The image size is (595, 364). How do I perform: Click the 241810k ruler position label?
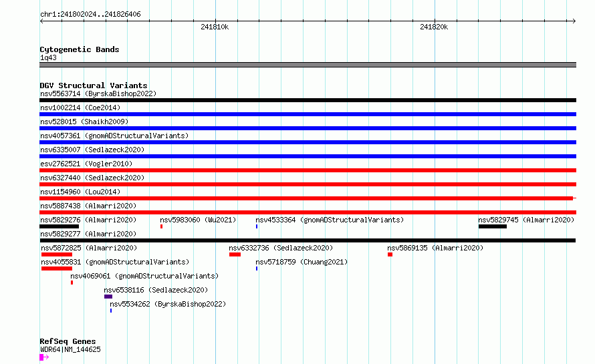pos(215,27)
